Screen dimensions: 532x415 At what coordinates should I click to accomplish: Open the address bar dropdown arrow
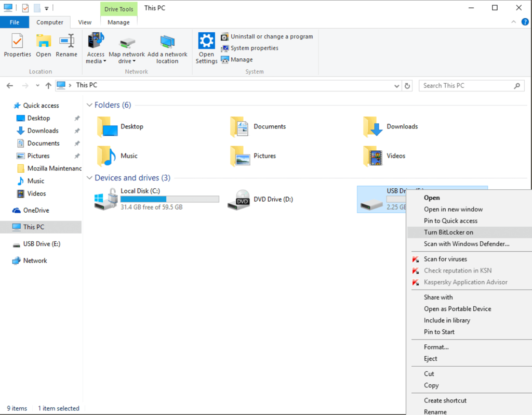[396, 85]
